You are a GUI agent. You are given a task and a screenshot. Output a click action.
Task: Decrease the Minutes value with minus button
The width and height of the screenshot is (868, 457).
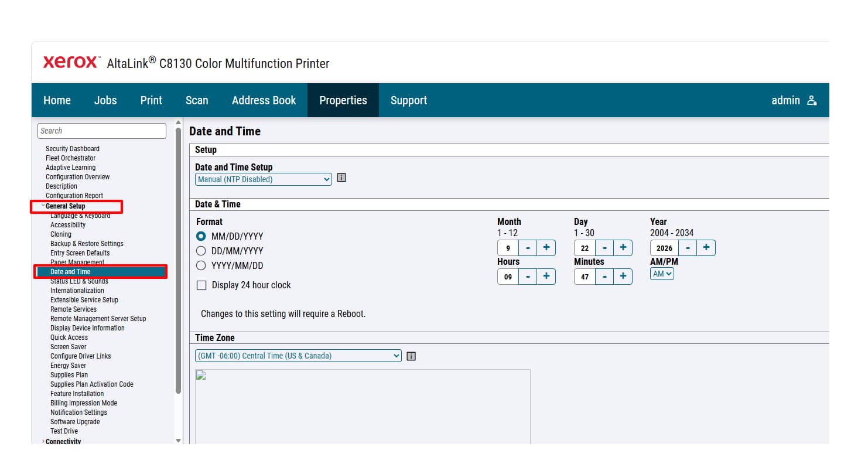point(604,277)
